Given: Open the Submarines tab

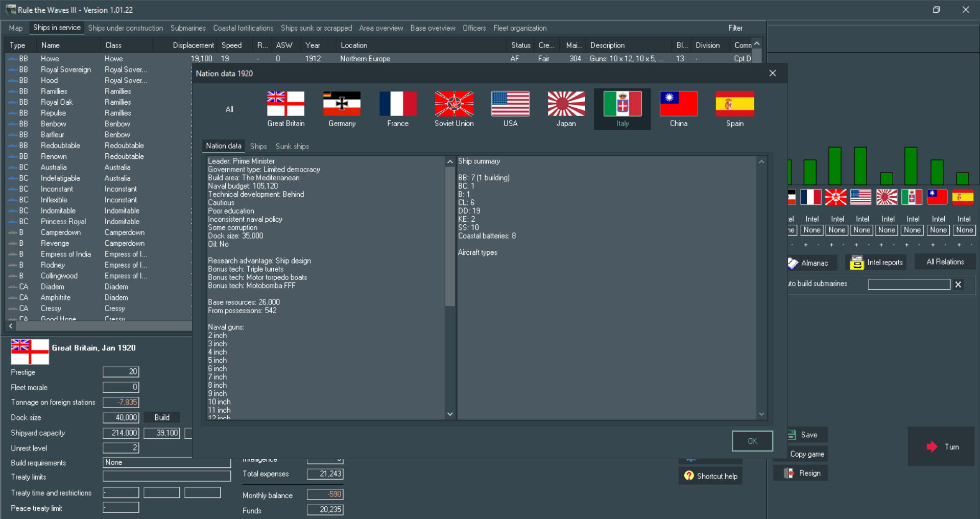Looking at the screenshot, I should tap(187, 28).
